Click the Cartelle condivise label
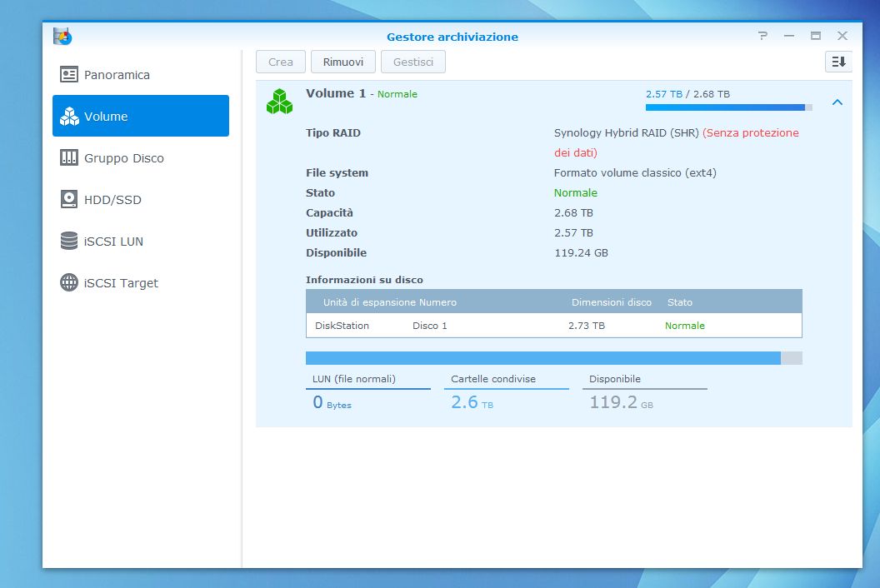The image size is (880, 588). point(492,379)
